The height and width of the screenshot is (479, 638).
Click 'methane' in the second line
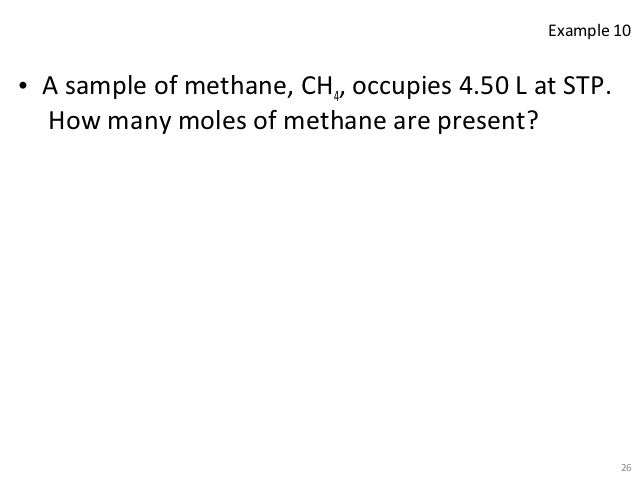[334, 121]
